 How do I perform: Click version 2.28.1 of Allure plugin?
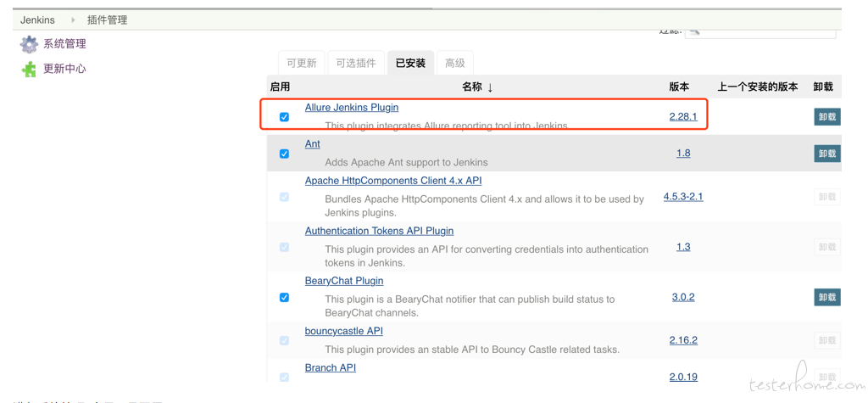point(683,116)
